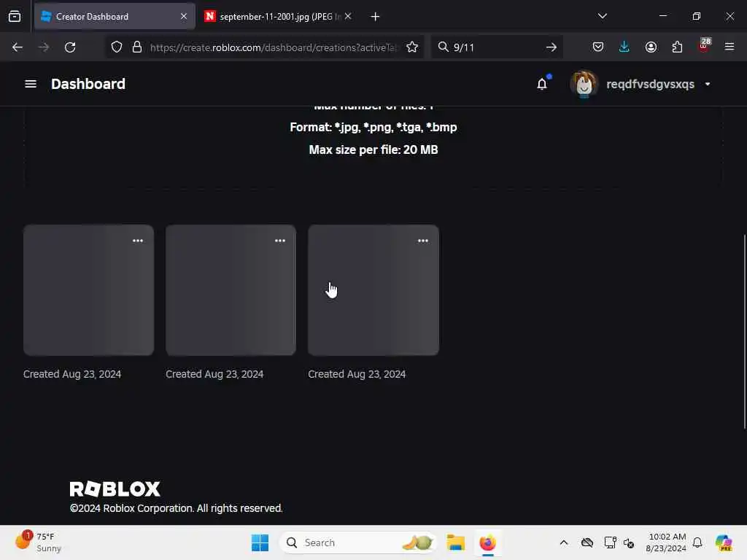This screenshot has width=747, height=560.
Task: Show hidden system tray icons
Action: click(x=564, y=542)
